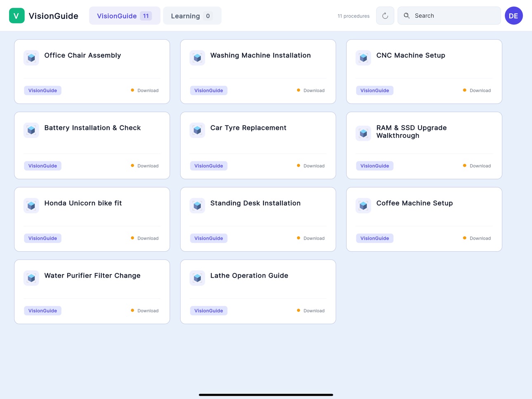Switch to the Learning tab
The image size is (532, 399).
pos(192,16)
